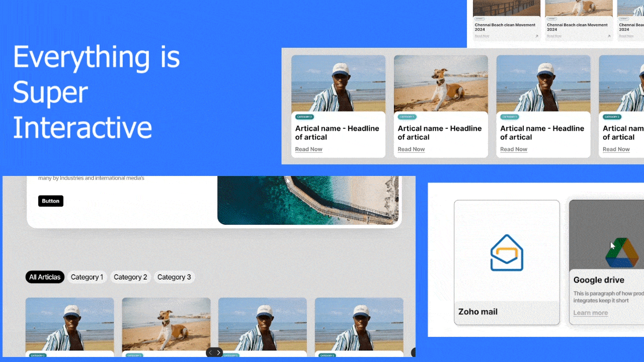
Task: Open the boardwalk photo in Chennai Beach panel
Action: coord(507,8)
